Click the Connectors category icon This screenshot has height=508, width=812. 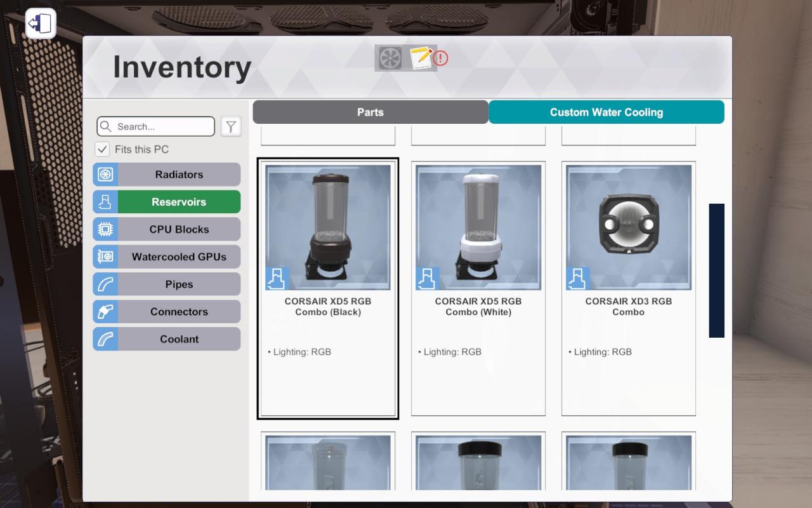pyautogui.click(x=105, y=312)
